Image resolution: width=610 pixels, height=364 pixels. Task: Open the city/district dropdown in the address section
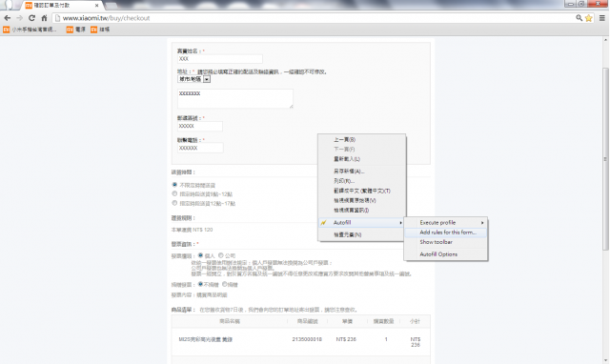[194, 79]
